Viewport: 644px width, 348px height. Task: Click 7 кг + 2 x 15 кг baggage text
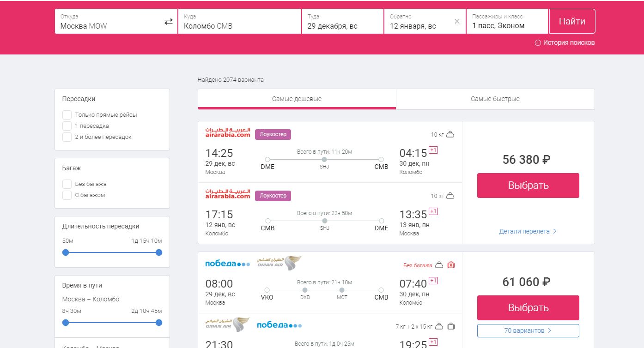tap(414, 327)
